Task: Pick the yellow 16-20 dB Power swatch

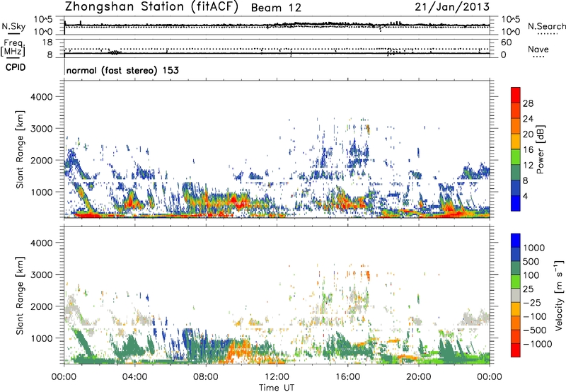Action: [516, 142]
